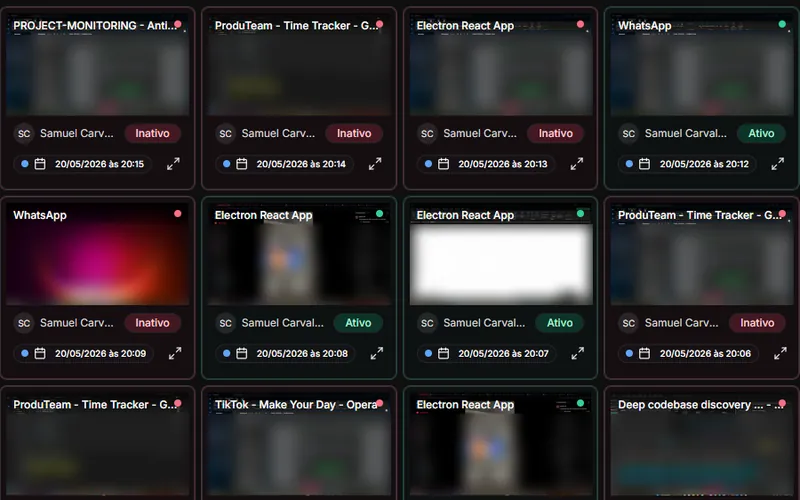Click Ativo badge on the 20:08 card
This screenshot has height=500, width=800.
tap(358, 322)
